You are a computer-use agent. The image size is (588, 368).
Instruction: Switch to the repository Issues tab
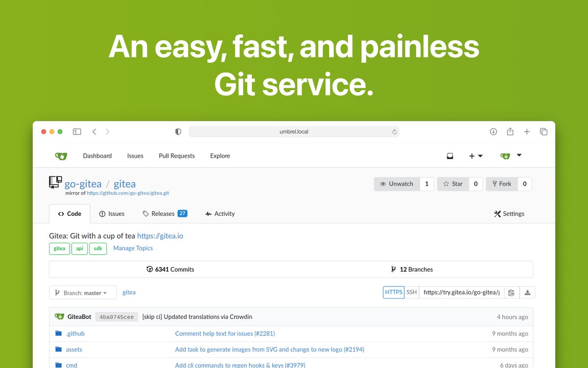pyautogui.click(x=112, y=214)
